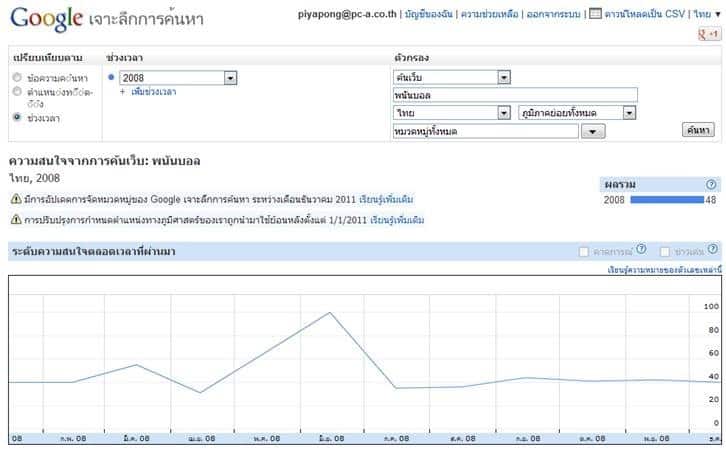726x450 pixels.
Task: Select the ช่วงเวลา compare radio button
Action: (16, 117)
